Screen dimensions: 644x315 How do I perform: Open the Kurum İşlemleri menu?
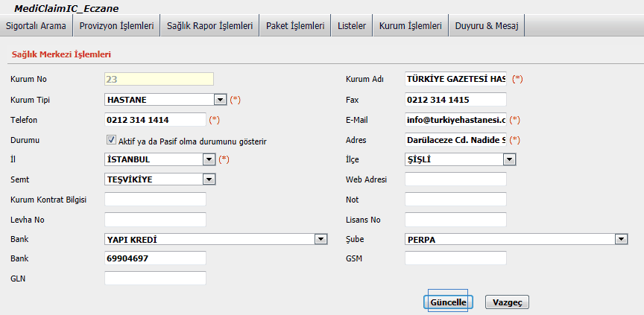410,26
